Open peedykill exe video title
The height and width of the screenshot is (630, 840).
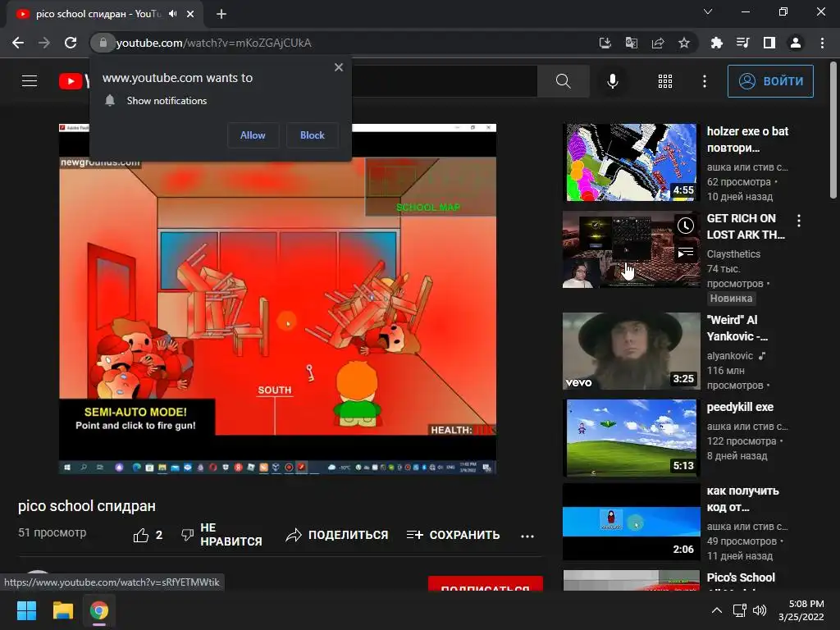point(740,407)
